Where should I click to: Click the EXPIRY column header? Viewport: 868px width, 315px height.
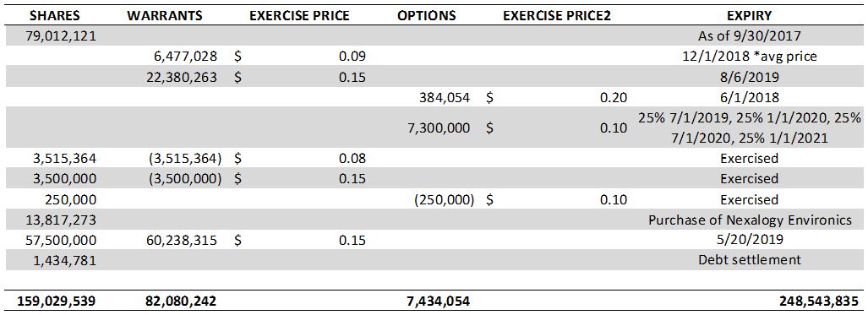point(750,15)
